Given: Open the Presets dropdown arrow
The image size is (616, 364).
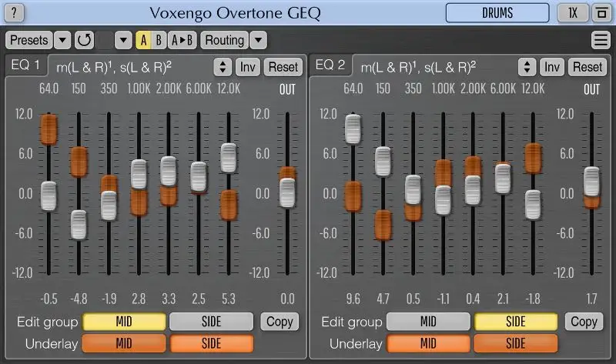Looking at the screenshot, I should click(62, 40).
